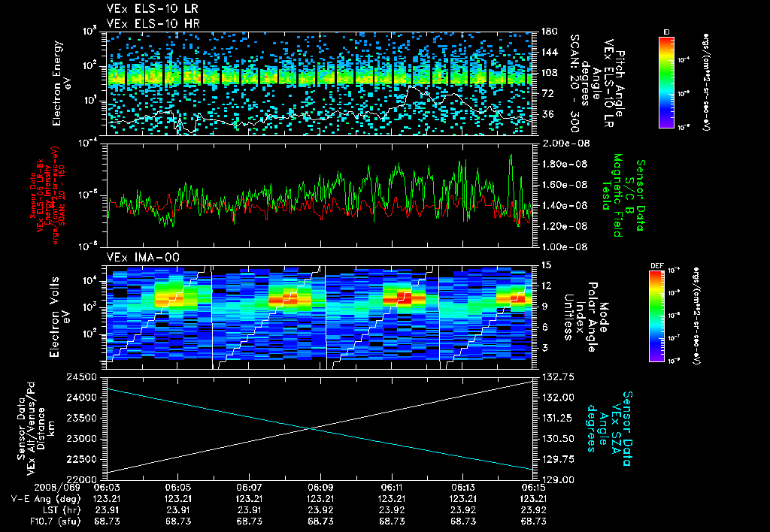The image size is (770, 532).
Task: Click pitch angle tick '108'
Action: [x=550, y=73]
